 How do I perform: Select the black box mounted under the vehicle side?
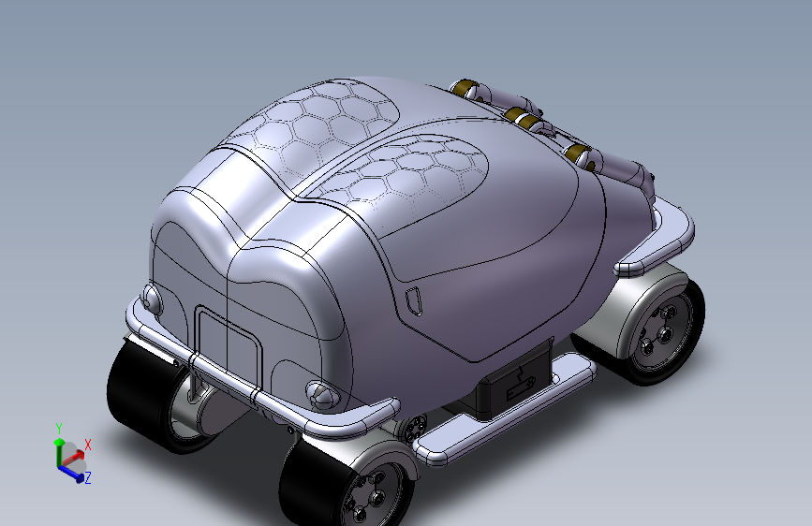click(x=514, y=379)
